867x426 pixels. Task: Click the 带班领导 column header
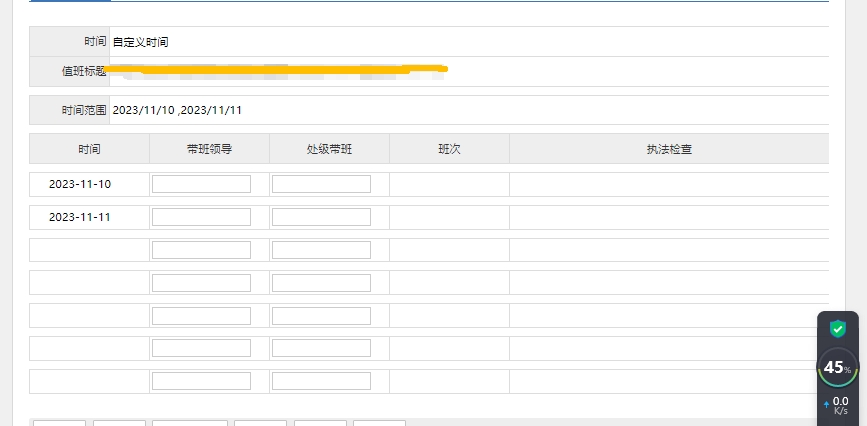[209, 149]
